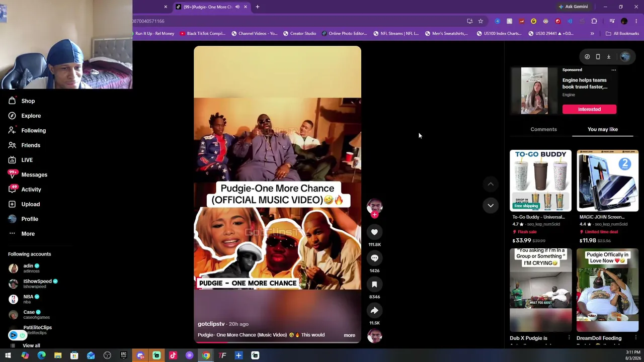Like the video with the heart icon
The image size is (644, 362).
(x=374, y=232)
